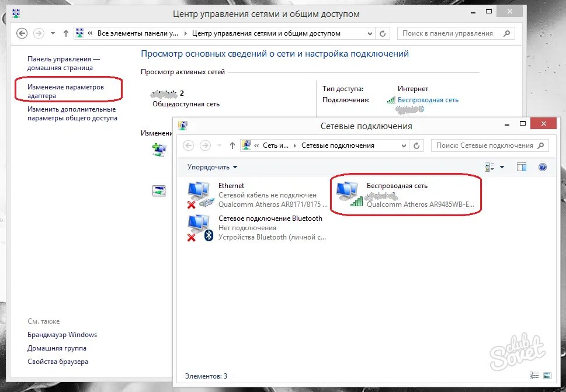Screen dimensions: 566x392
Task: Click Up arrow in Сетевые подключения window
Action: click(x=232, y=145)
